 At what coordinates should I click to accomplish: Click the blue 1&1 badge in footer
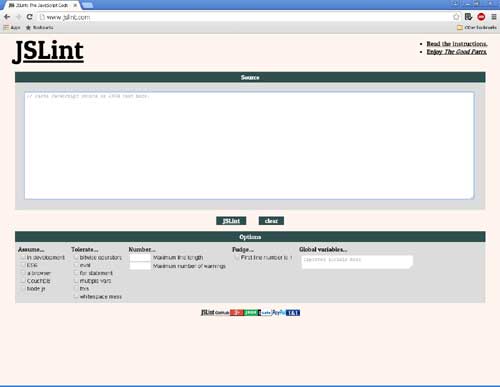tap(293, 313)
